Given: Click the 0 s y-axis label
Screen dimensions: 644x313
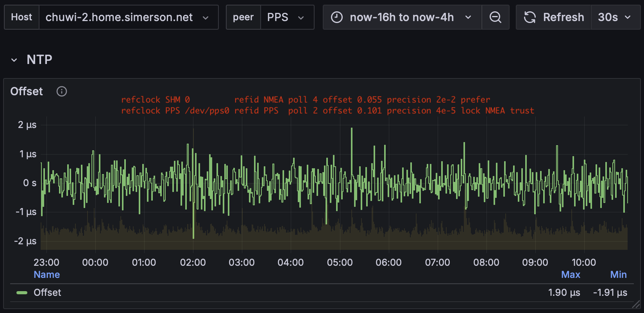Looking at the screenshot, I should point(30,183).
